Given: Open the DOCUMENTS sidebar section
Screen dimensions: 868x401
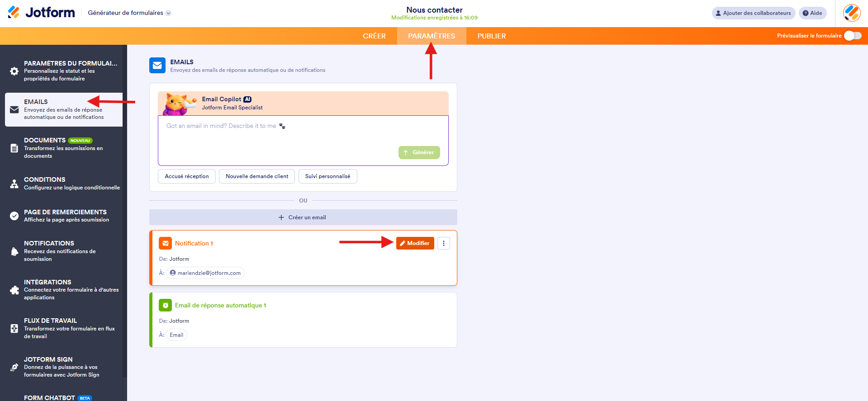Looking at the screenshot, I should point(63,148).
